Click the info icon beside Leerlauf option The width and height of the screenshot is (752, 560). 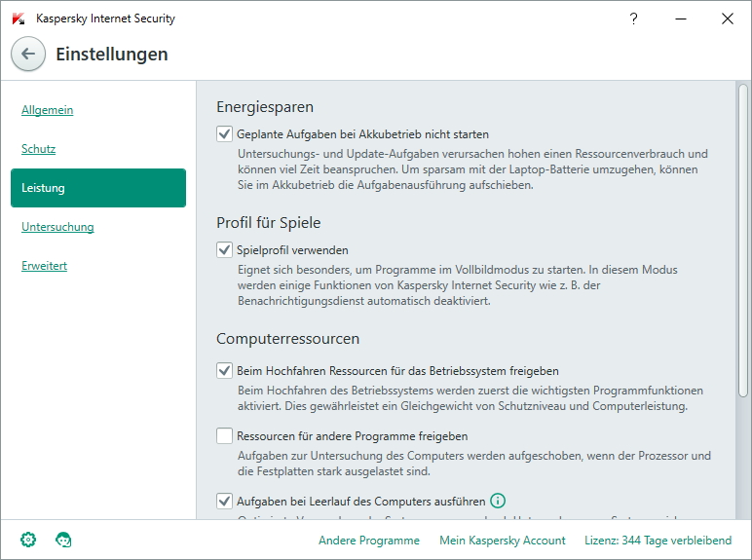click(x=498, y=501)
